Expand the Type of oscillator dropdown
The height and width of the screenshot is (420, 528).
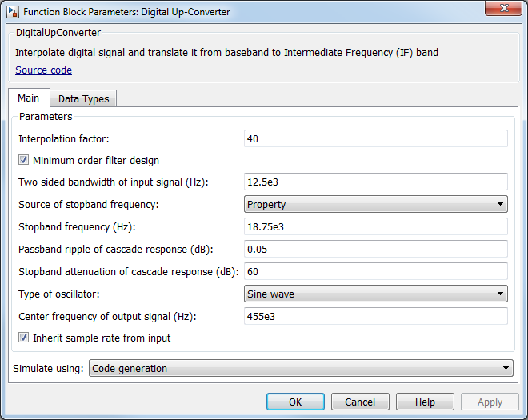pyautogui.click(x=375, y=294)
